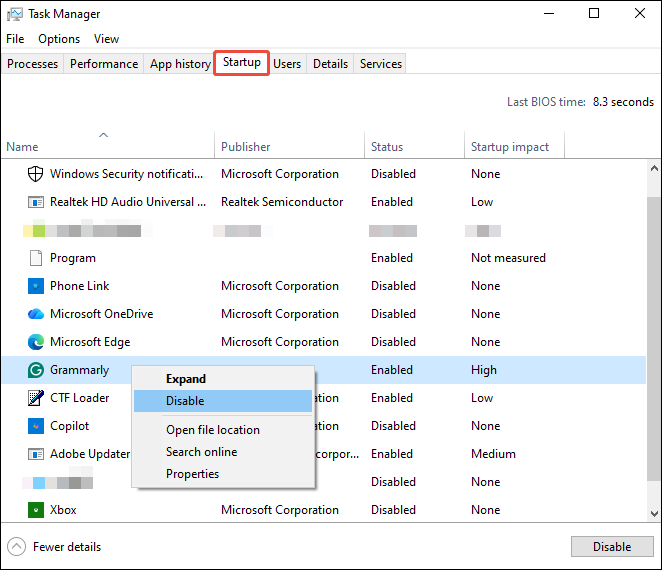Switch to the Details tab
Viewport: 662px width, 570px height.
tap(331, 64)
